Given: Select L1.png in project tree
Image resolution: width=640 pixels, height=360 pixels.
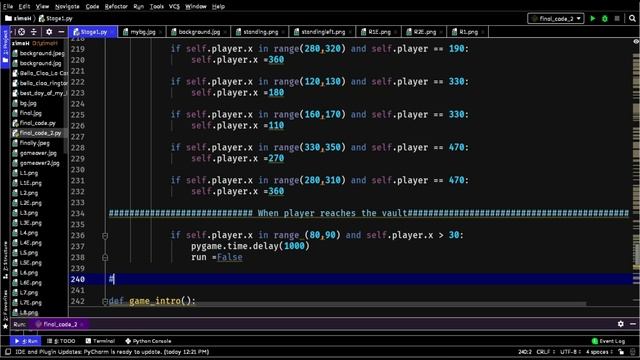Looking at the screenshot, I should tap(25, 173).
